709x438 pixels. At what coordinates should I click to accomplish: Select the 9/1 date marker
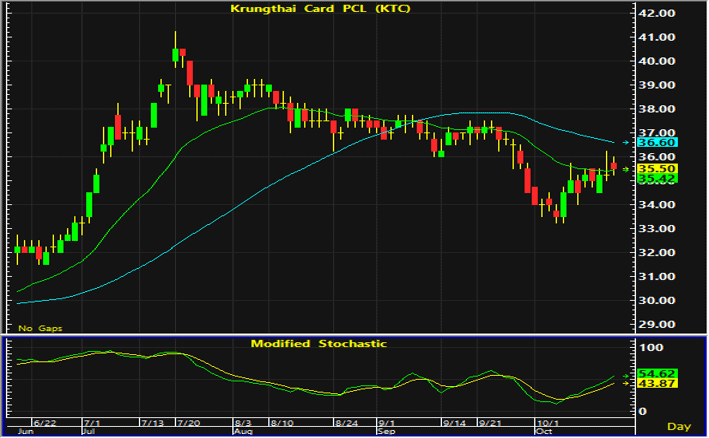coord(386,423)
